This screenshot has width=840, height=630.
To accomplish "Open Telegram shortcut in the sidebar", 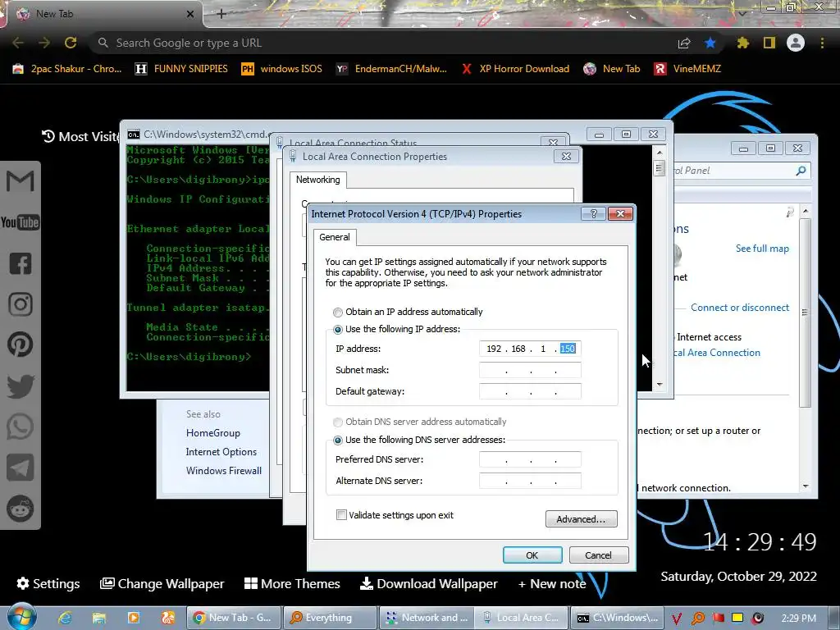I will [21, 468].
